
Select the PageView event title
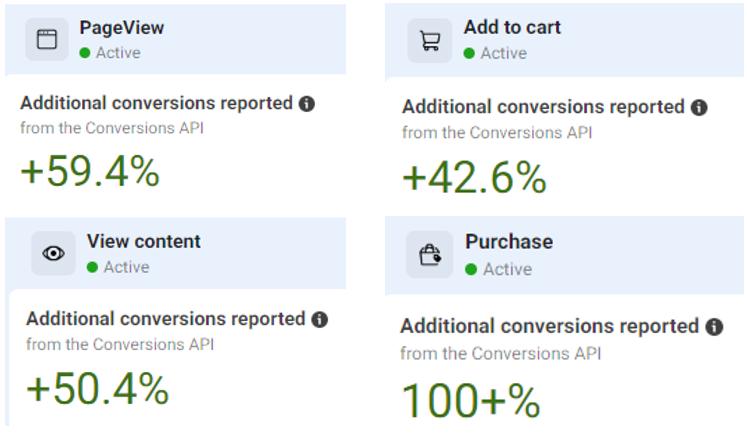(x=121, y=28)
